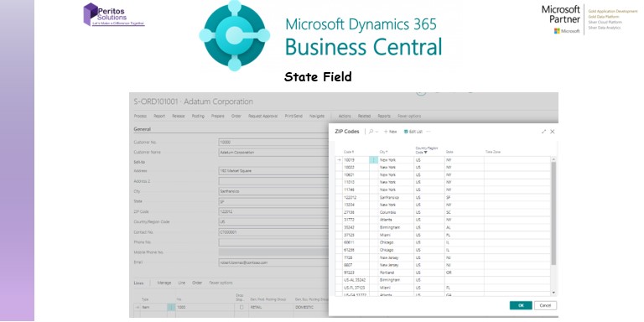Click New in the ZIP Codes toolbar

[x=391, y=132]
